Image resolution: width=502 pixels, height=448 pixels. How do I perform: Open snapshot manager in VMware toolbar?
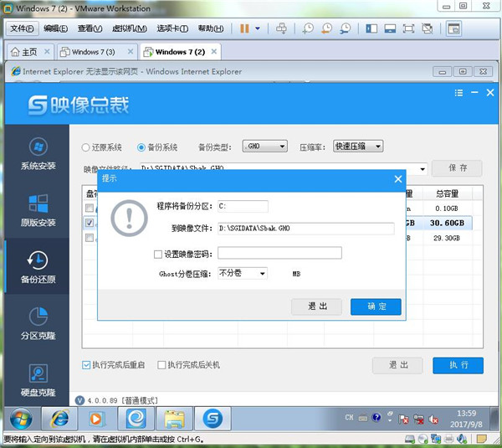(x=345, y=28)
